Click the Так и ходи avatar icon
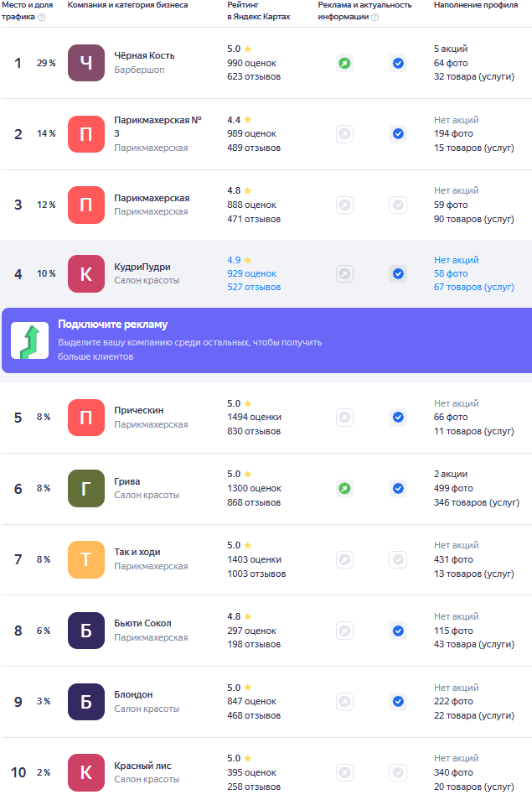This screenshot has width=532, height=805. coord(86,559)
